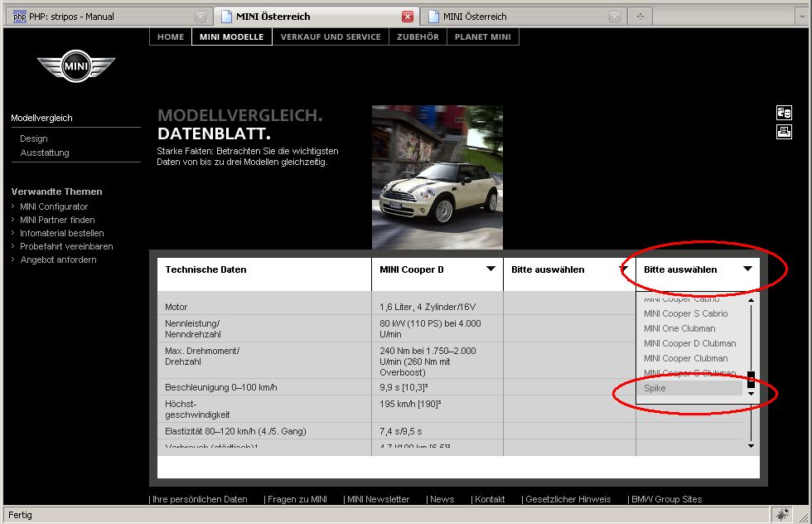
Task: Click the MINI Cooper car photo
Action: [437, 177]
